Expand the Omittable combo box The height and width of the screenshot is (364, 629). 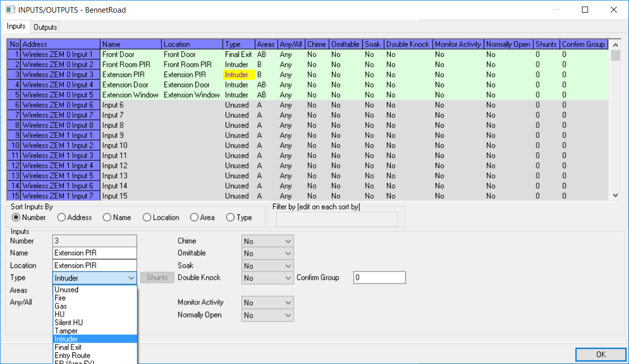click(267, 253)
